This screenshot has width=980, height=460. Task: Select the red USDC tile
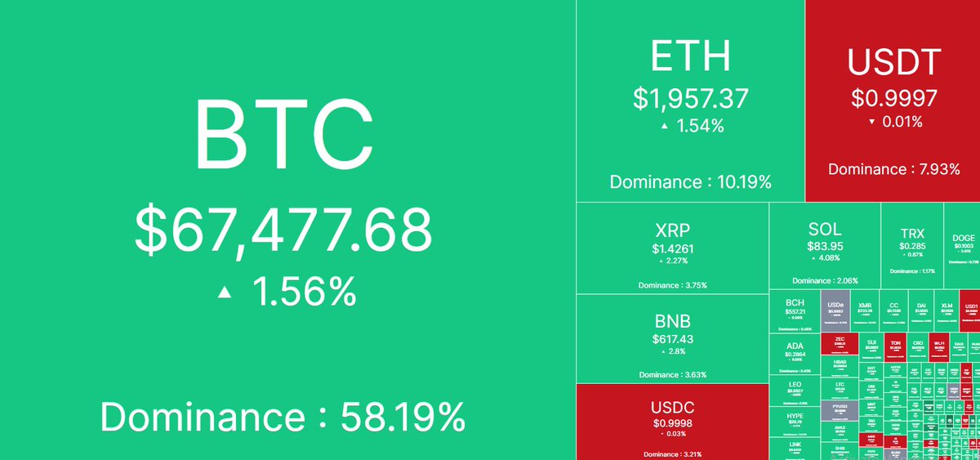672,422
